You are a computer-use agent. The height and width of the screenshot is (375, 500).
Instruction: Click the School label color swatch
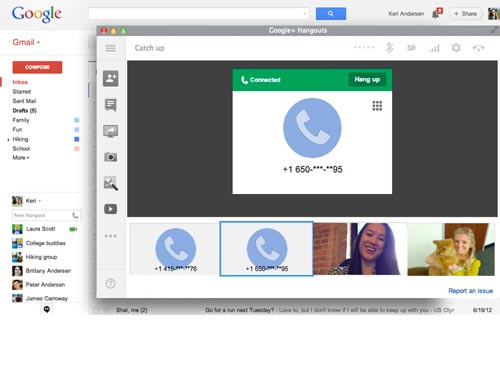(77, 149)
